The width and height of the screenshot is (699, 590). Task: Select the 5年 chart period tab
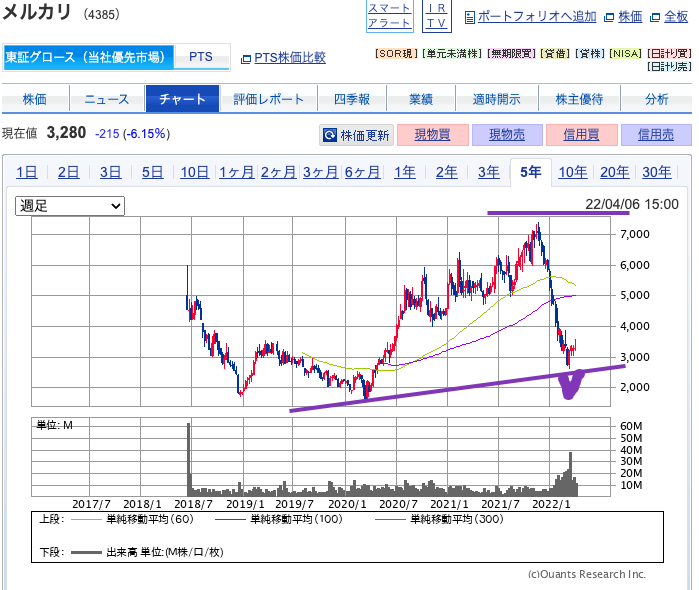coord(531,172)
